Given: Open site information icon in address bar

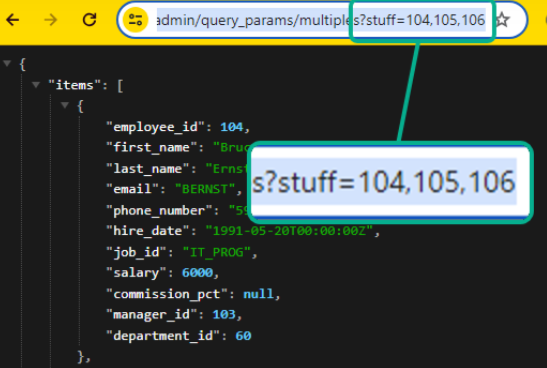Looking at the screenshot, I should [x=135, y=20].
